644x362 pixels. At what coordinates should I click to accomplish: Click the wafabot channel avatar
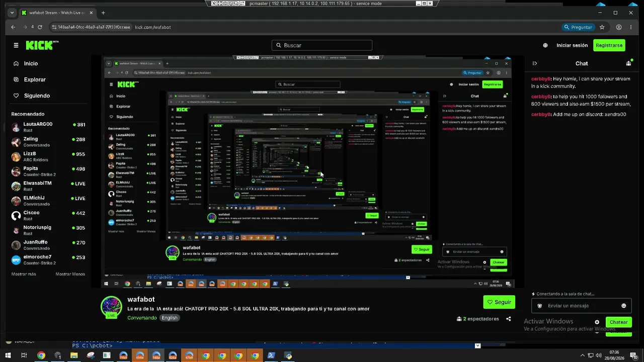pos(112,307)
